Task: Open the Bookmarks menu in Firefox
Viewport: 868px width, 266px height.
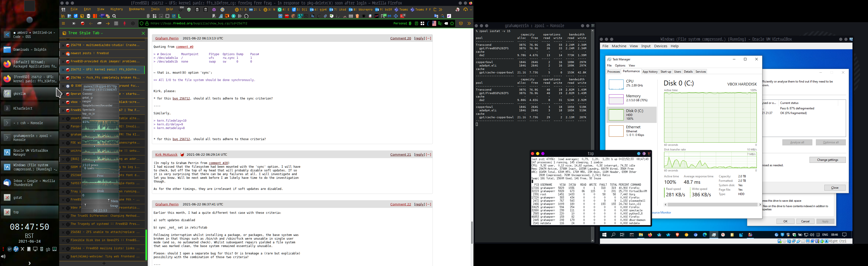Action: pos(137,9)
